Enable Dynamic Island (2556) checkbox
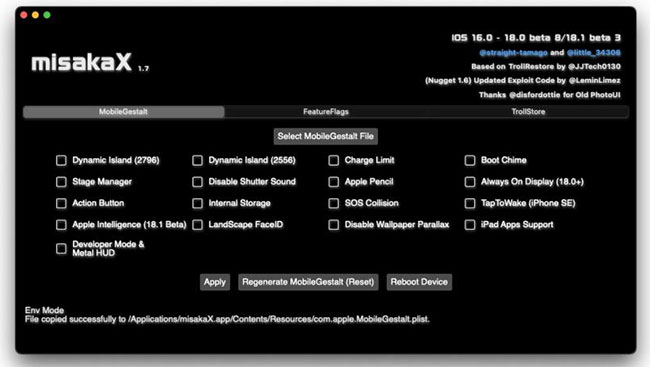 tap(197, 160)
